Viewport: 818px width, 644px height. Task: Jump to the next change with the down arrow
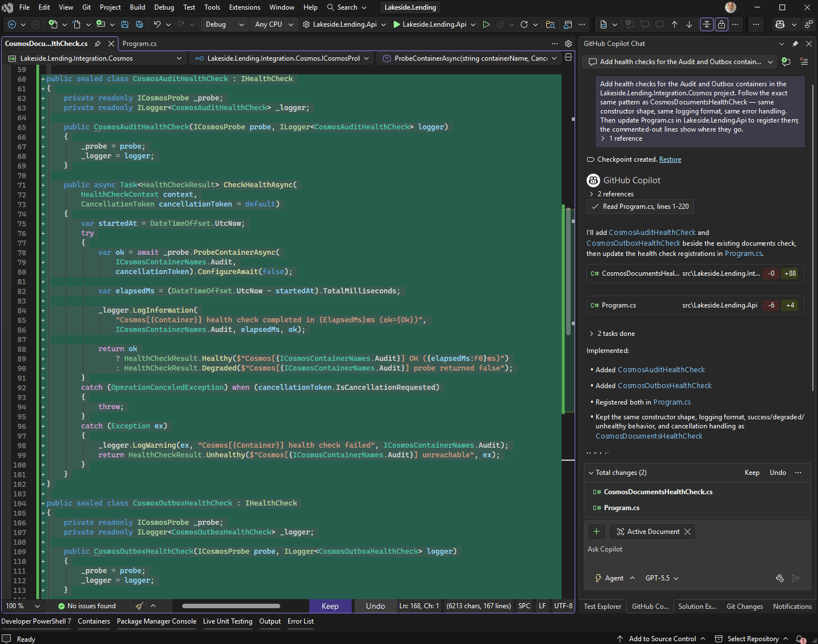689,24
